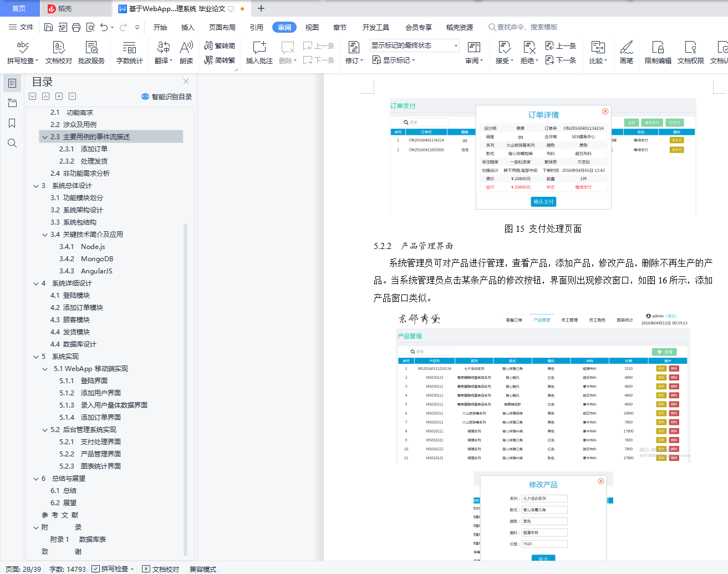This screenshot has width=728, height=574.
Task: Click the Print icon in quick access toolbar
Action: (76, 27)
